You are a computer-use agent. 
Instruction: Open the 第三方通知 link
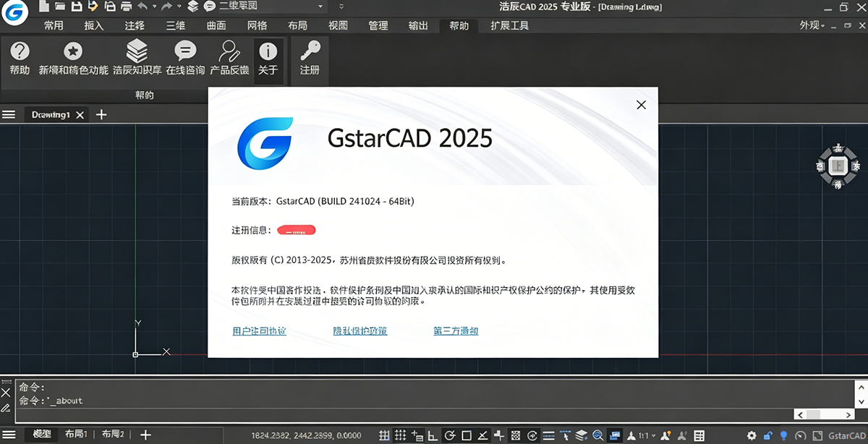pyautogui.click(x=456, y=331)
